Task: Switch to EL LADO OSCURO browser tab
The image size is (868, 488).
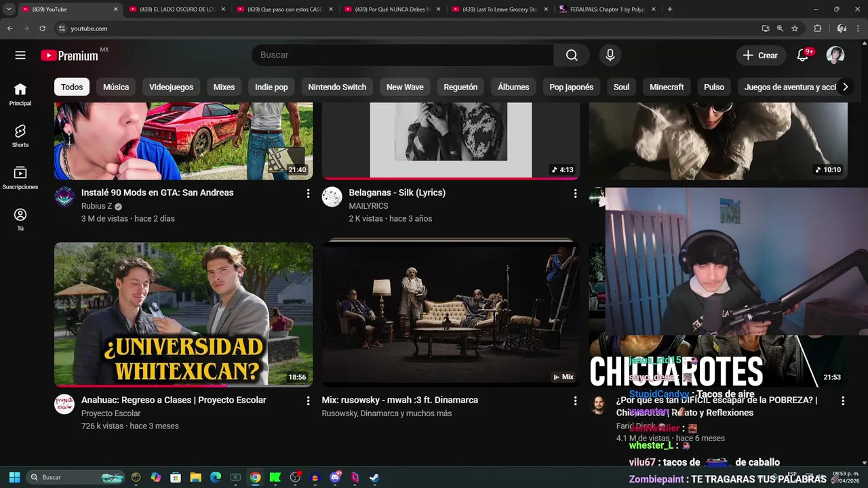Action: point(177,9)
